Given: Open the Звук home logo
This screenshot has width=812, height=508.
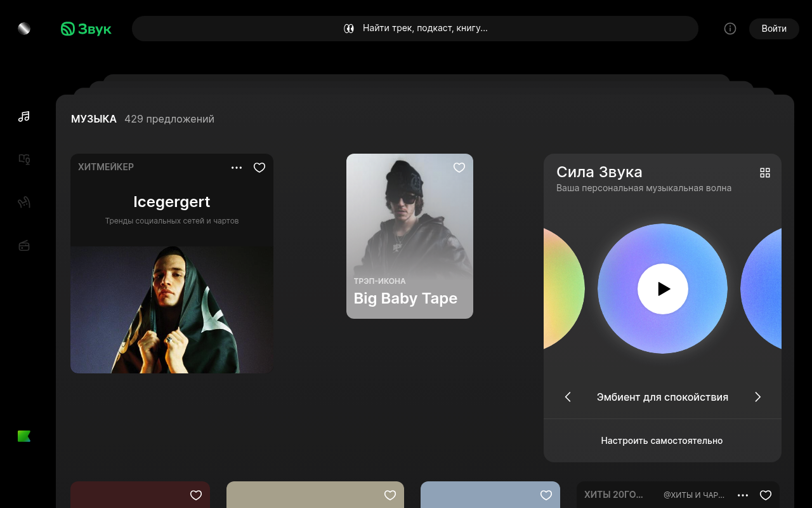Looking at the screenshot, I should coord(86,29).
